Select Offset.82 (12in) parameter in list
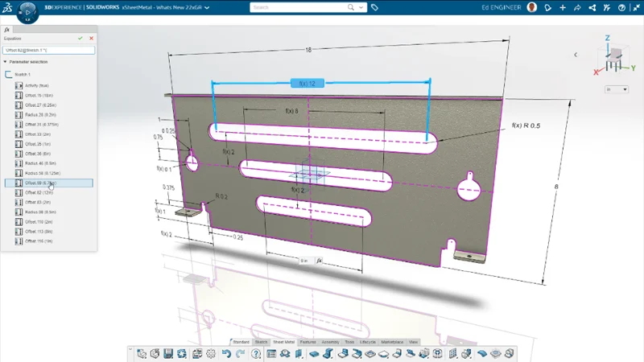This screenshot has height=362, width=644. pos(39,193)
